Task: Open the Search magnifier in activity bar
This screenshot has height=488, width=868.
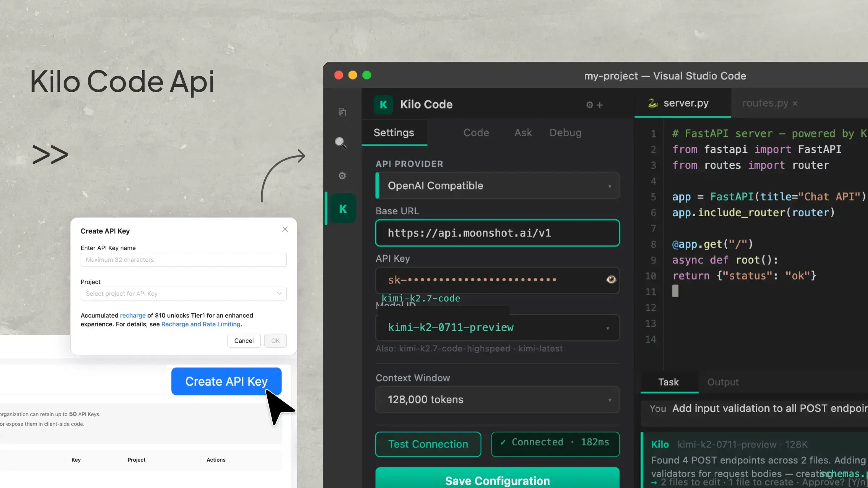Action: 341,143
